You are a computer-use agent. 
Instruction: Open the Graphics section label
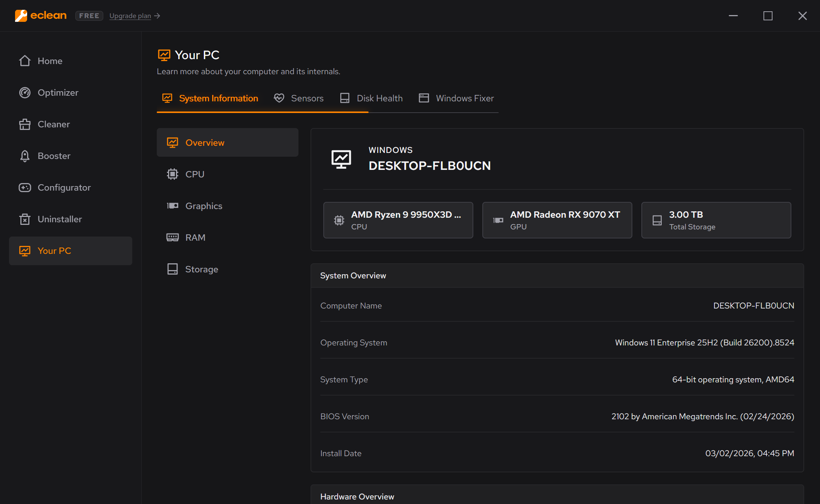click(204, 206)
